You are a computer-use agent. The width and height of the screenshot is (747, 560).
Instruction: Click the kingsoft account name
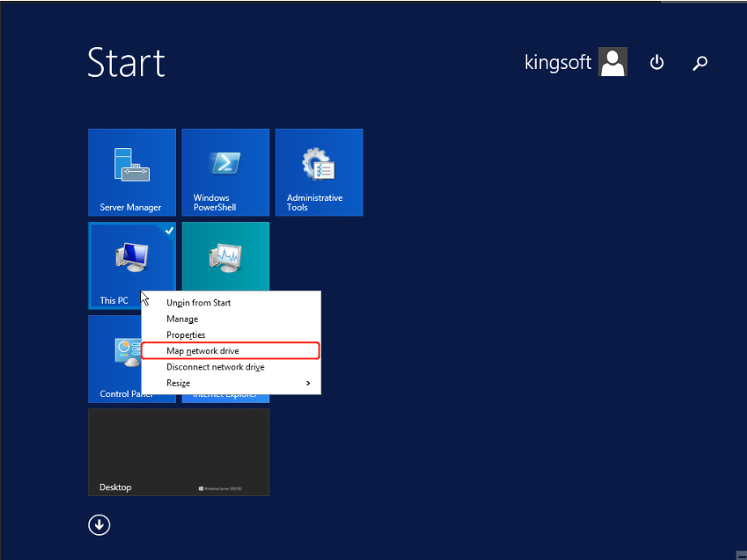(x=557, y=62)
